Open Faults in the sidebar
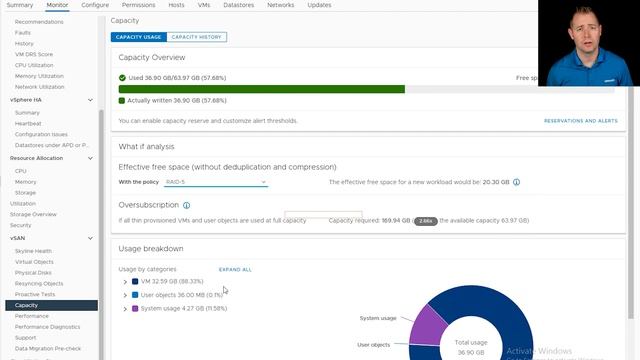 (23, 33)
